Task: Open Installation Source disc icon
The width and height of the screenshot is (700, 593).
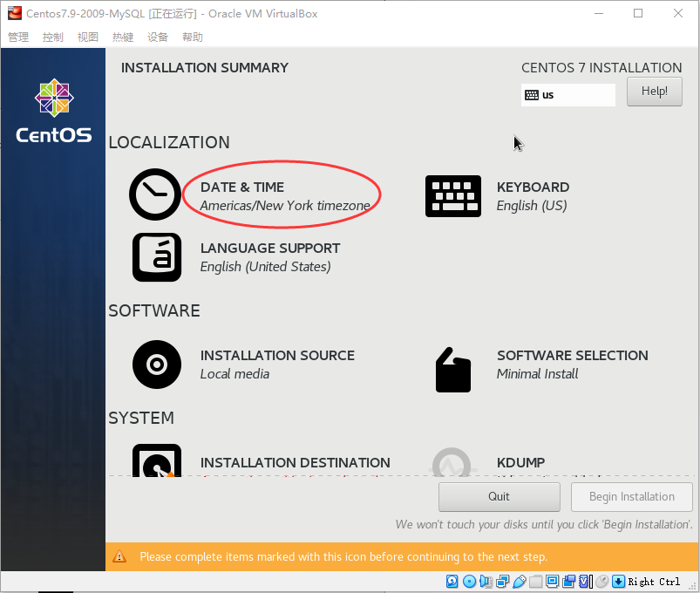Action: pos(157,365)
